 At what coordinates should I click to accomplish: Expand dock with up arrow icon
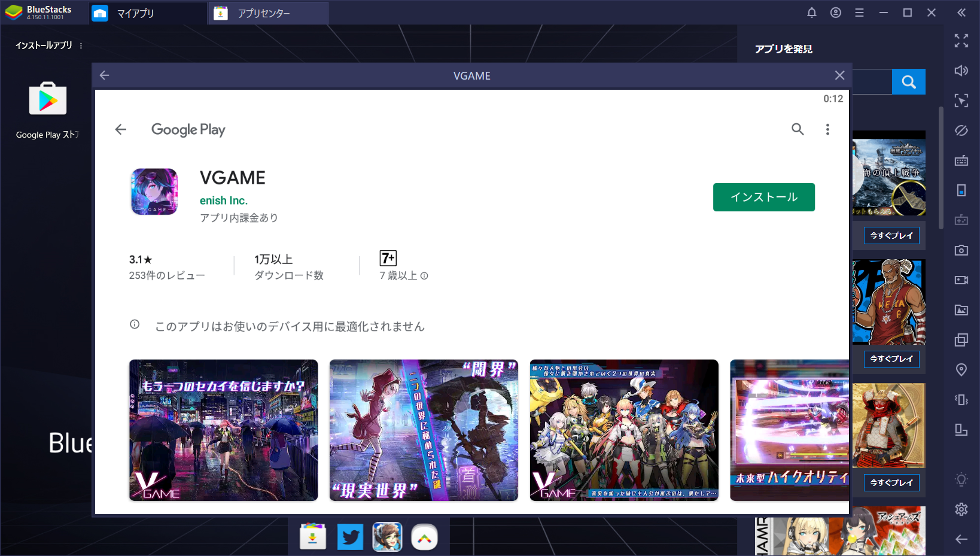coord(424,538)
